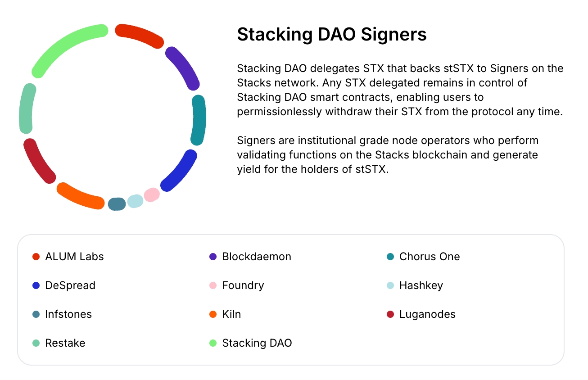Select the light blue Hashkey segment

click(x=135, y=201)
